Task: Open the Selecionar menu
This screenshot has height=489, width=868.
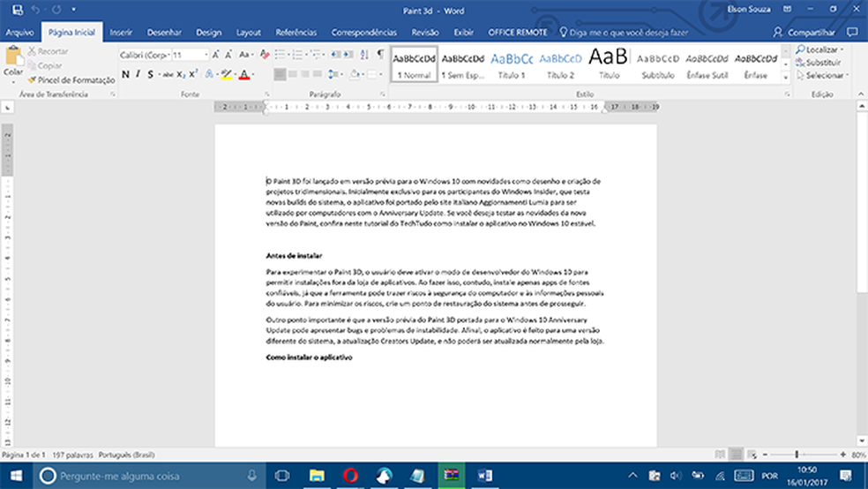Action: point(823,75)
